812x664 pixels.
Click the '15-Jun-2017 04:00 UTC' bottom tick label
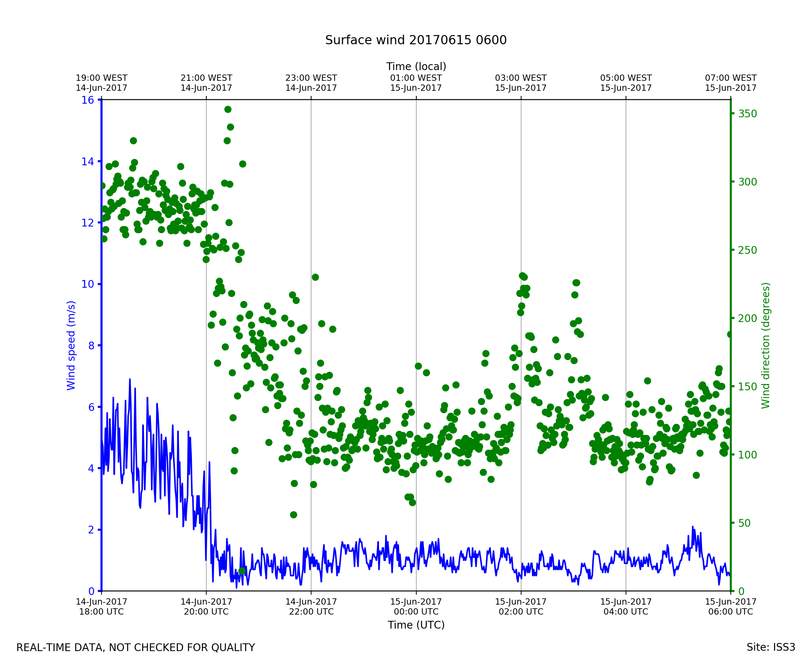pos(626,606)
